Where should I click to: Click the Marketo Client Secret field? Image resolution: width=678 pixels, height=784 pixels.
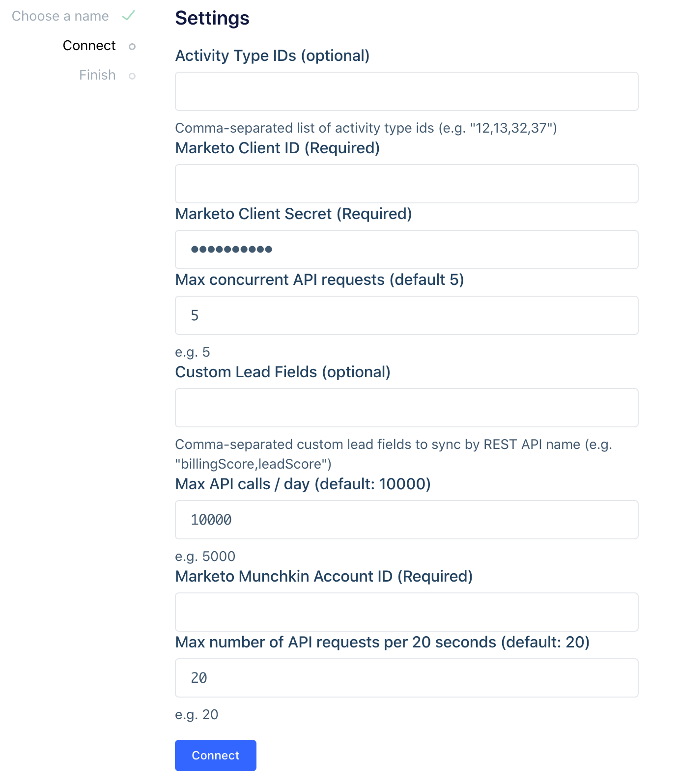(406, 249)
